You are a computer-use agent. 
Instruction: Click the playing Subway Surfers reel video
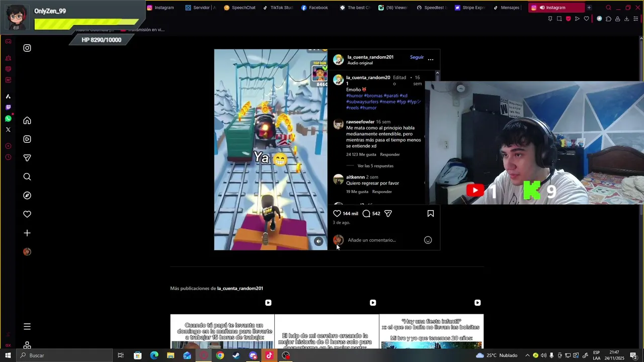pyautogui.click(x=271, y=149)
